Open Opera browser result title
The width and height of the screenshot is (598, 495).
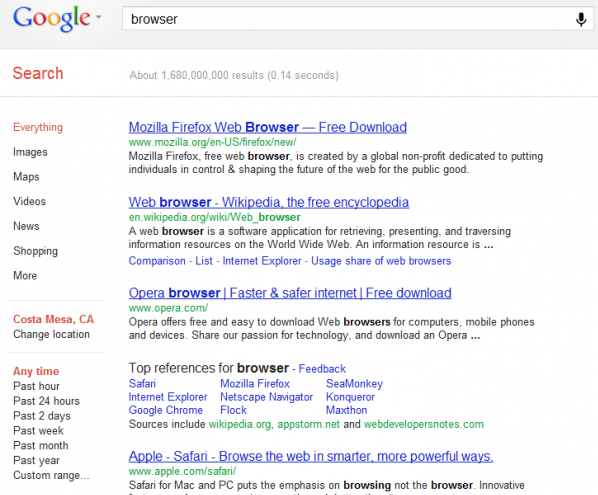(x=290, y=293)
